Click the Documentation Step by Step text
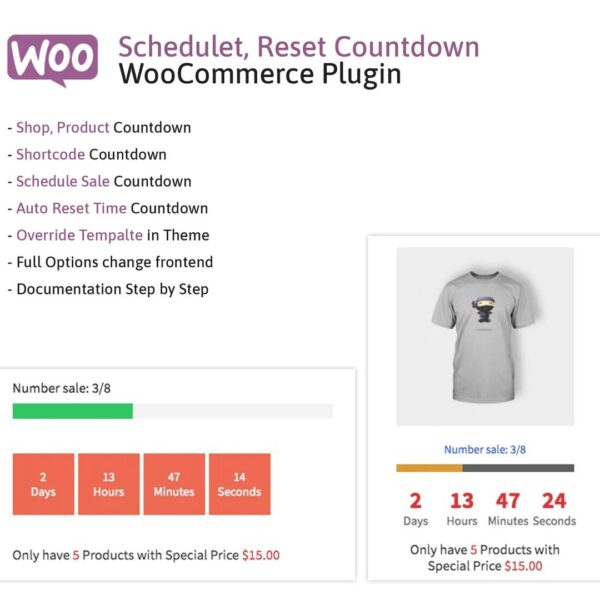Viewport: 600px width, 600px height. tap(112, 290)
